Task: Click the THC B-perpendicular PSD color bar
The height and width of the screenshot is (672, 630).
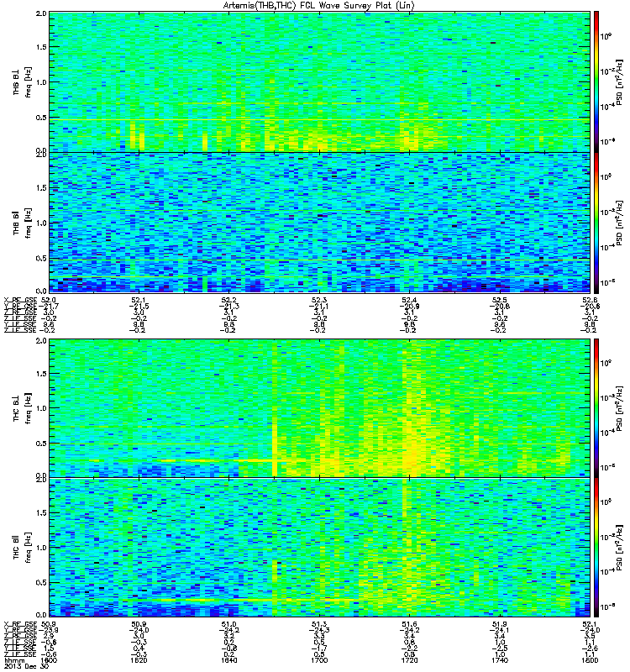Action: click(596, 408)
